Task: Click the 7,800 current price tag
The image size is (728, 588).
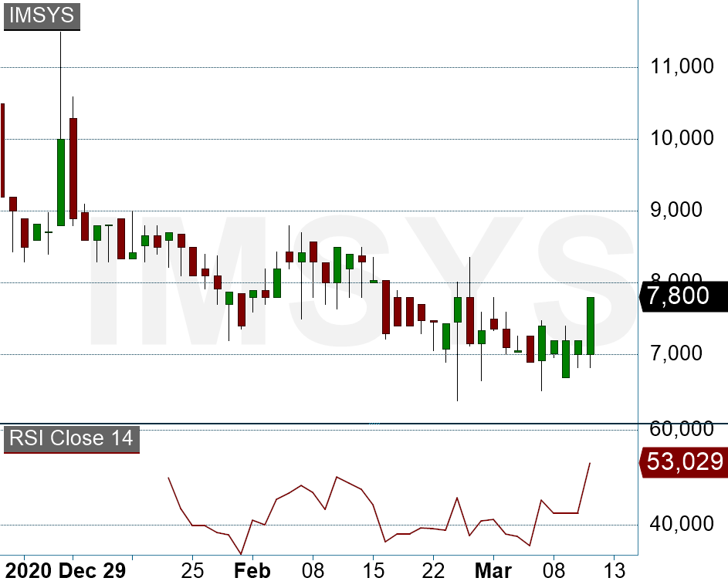Action: coord(683,296)
